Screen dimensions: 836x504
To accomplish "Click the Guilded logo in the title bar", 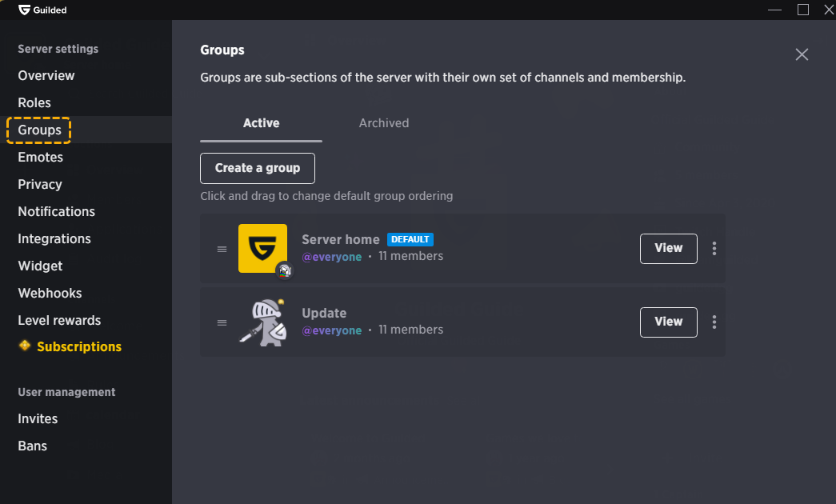I will pos(25,10).
